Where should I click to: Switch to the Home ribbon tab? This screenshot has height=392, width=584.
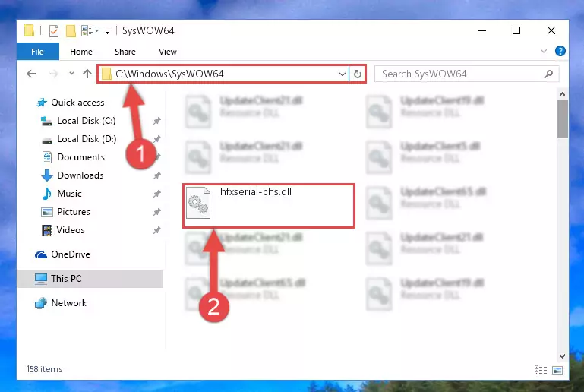point(81,52)
